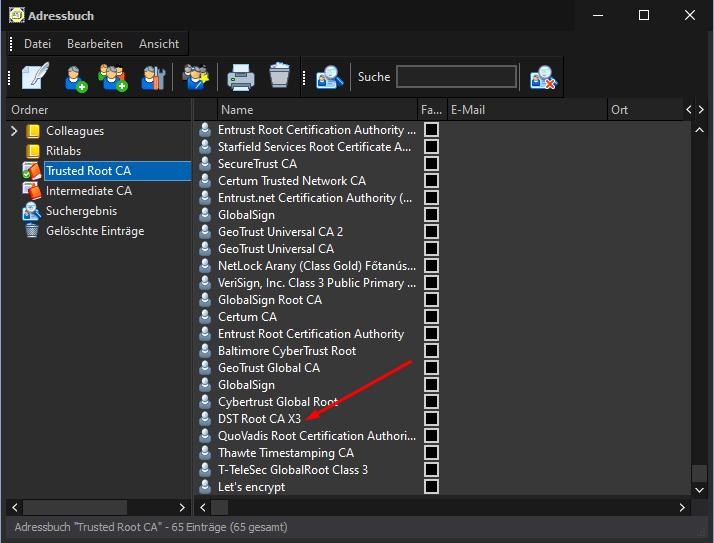Click into the Suche search field
The width and height of the screenshot is (714, 543).
point(457,77)
